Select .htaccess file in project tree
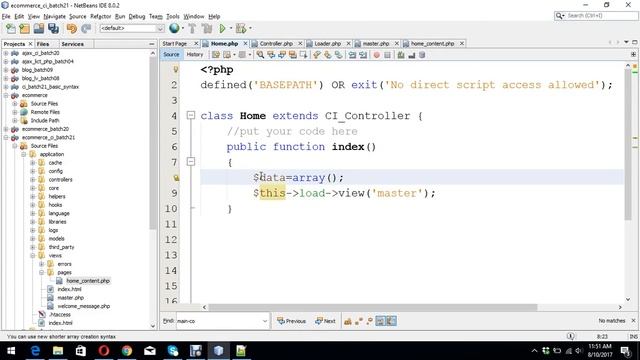Screen dimensions: 640x360 60,315
